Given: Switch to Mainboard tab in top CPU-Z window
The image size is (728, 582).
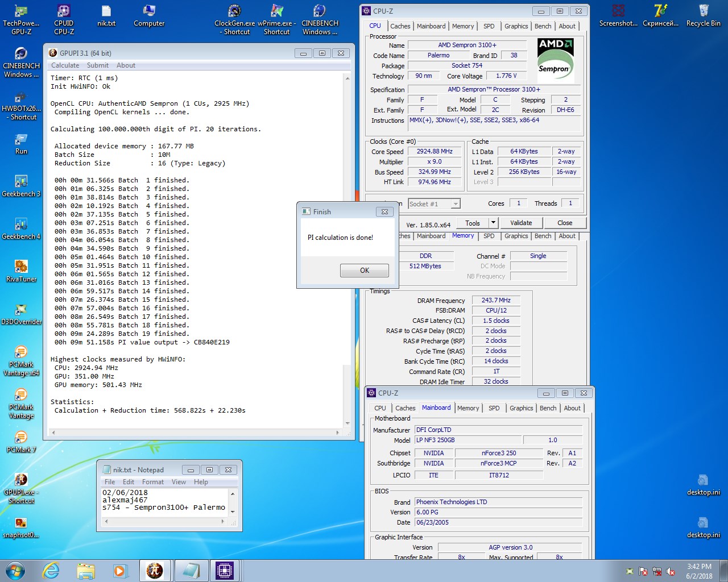Looking at the screenshot, I should click(431, 26).
